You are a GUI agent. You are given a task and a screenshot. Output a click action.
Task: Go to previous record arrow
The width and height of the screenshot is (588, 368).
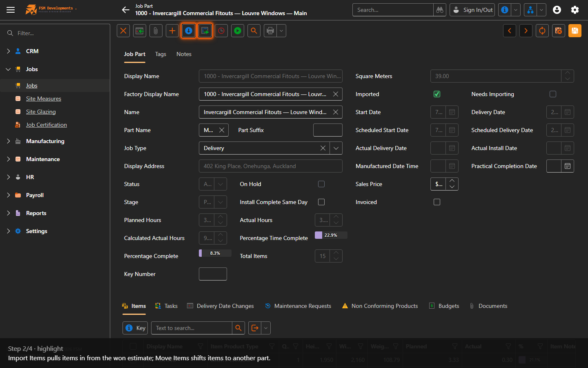pyautogui.click(x=510, y=31)
